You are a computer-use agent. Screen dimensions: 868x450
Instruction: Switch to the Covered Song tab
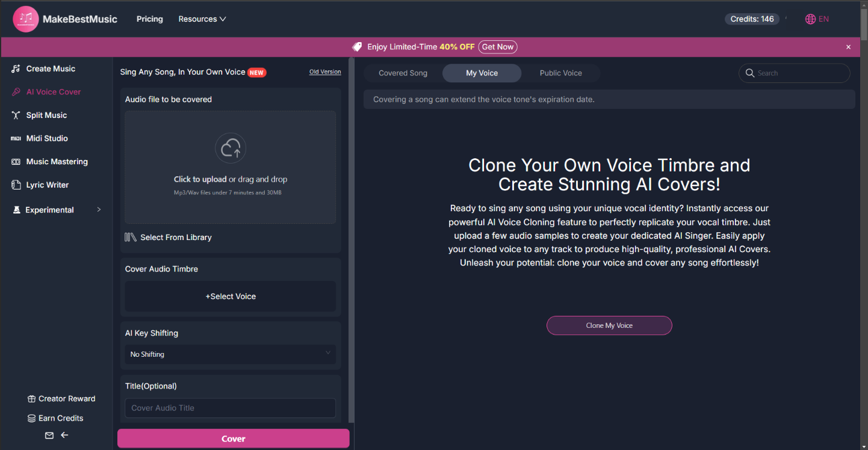coord(403,73)
